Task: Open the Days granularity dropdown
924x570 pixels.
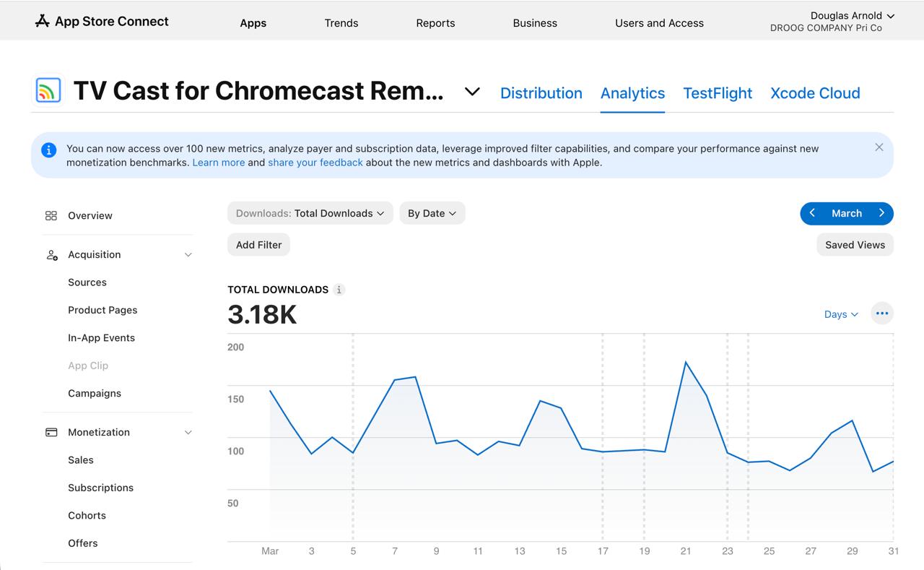Action: coord(841,314)
